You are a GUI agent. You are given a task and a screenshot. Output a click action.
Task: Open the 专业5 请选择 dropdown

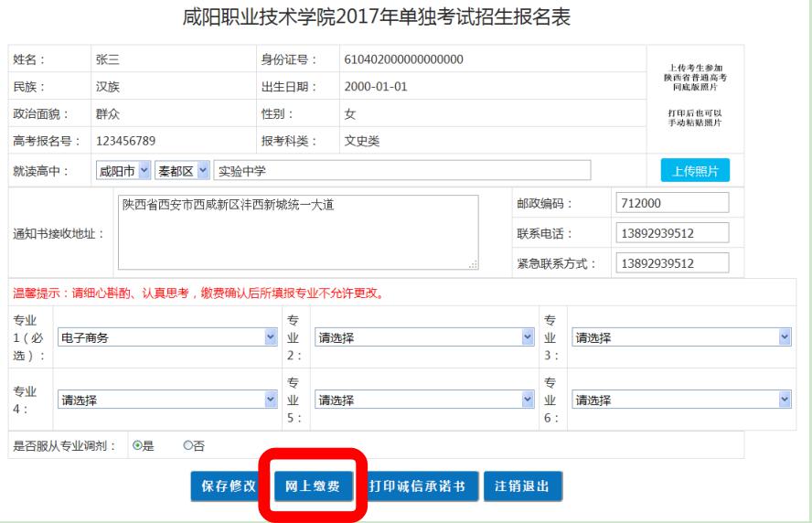(424, 400)
